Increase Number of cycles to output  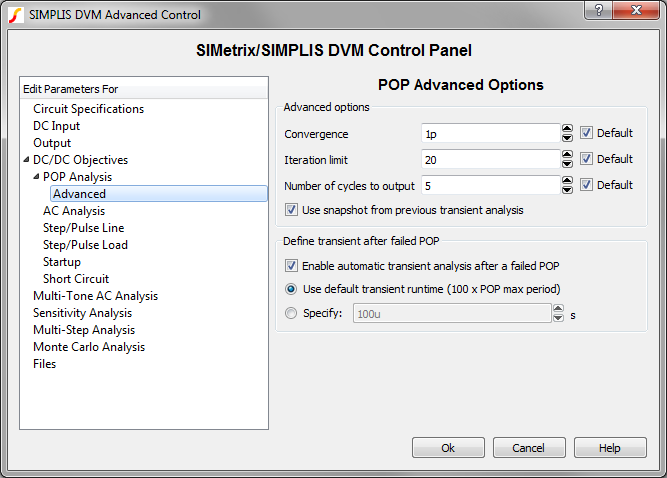coord(567,180)
